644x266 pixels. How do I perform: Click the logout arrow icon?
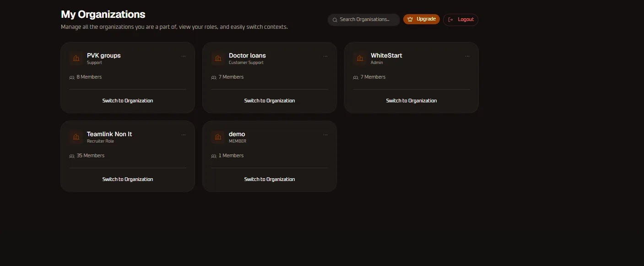point(450,20)
